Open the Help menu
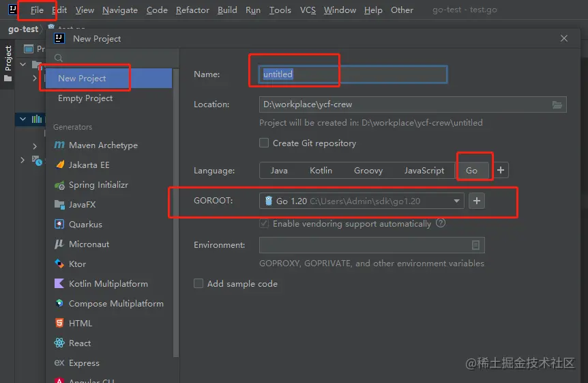Image resolution: width=588 pixels, height=383 pixels. pyautogui.click(x=373, y=10)
